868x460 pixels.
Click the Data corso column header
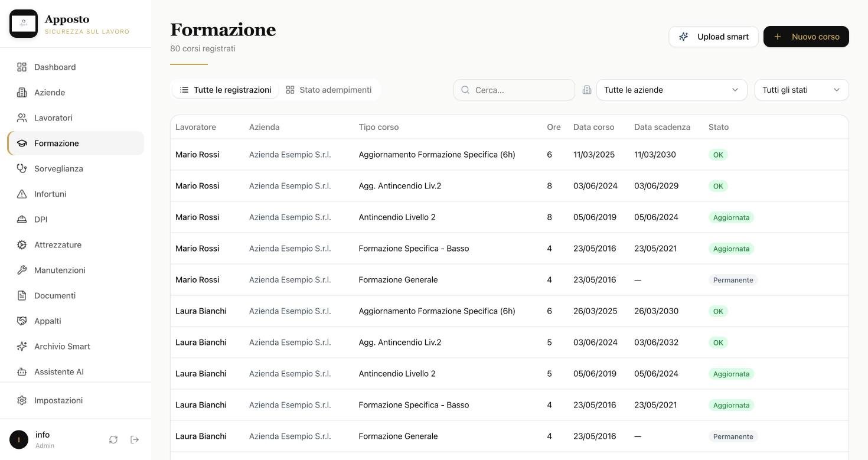(593, 127)
